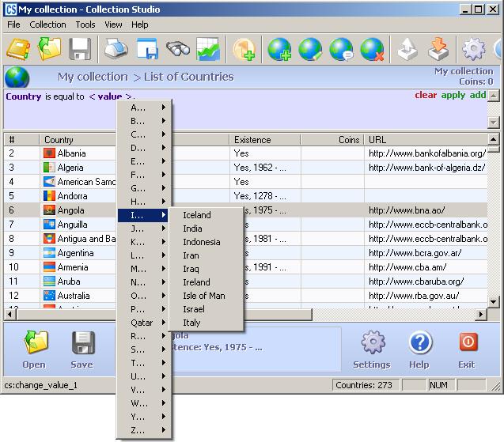Image resolution: width=504 pixels, height=442 pixels.
Task: Open the View menu
Action: [113, 25]
